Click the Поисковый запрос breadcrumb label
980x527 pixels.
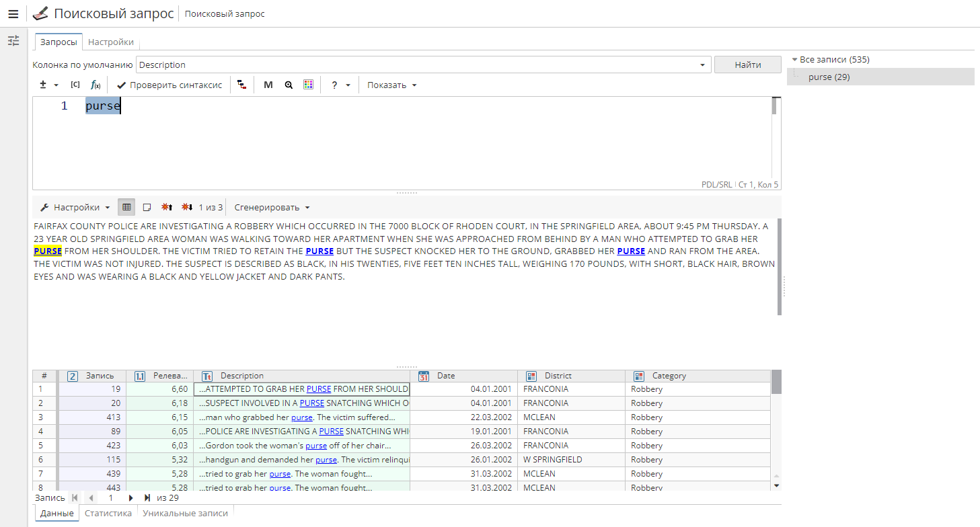[x=225, y=13]
